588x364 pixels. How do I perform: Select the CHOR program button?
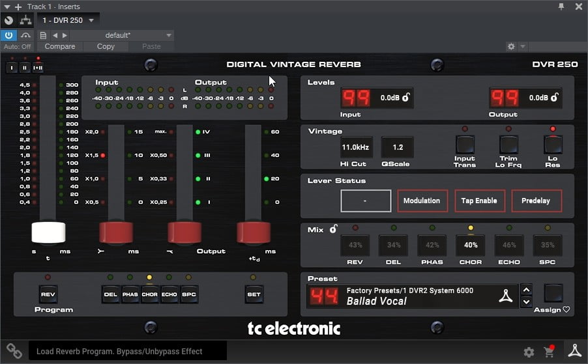(150, 294)
